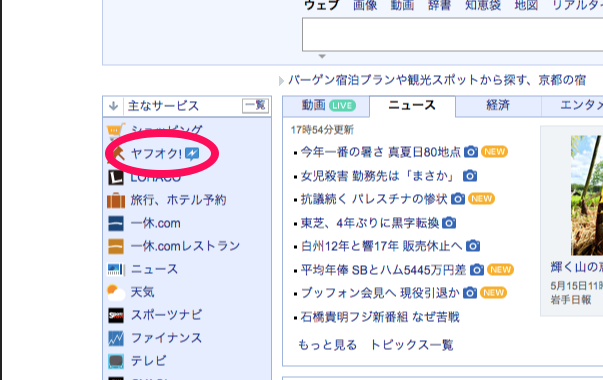Open the テレビ link

tap(148, 362)
